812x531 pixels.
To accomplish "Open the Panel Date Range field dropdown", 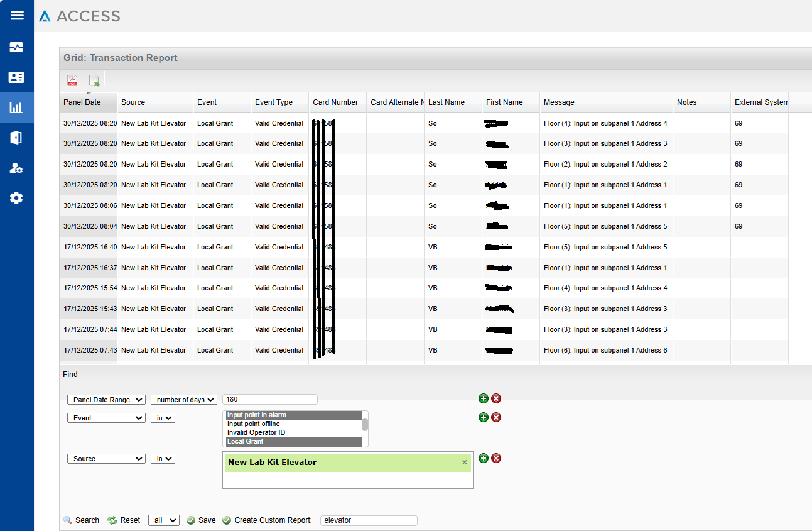I will click(x=106, y=400).
